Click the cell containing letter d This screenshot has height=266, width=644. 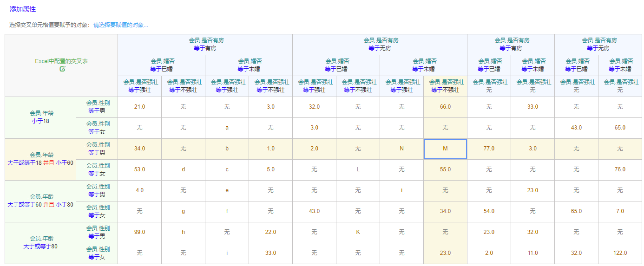[183, 170]
